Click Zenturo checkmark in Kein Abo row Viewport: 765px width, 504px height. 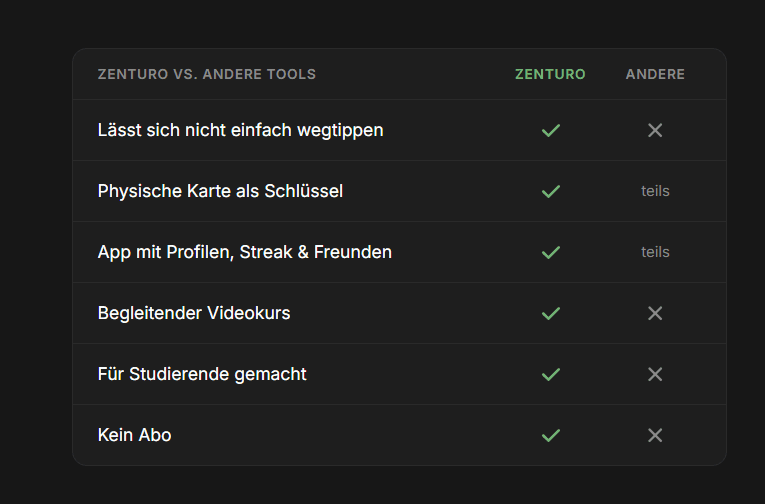coord(550,435)
